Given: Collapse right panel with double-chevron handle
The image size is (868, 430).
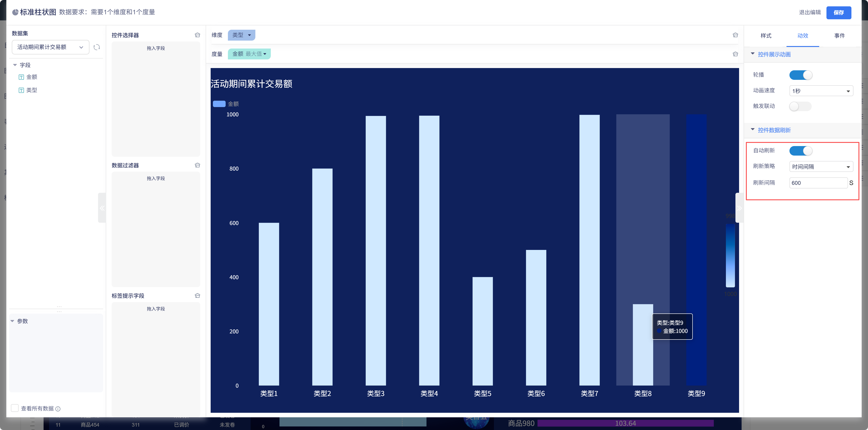Looking at the screenshot, I should pyautogui.click(x=739, y=208).
